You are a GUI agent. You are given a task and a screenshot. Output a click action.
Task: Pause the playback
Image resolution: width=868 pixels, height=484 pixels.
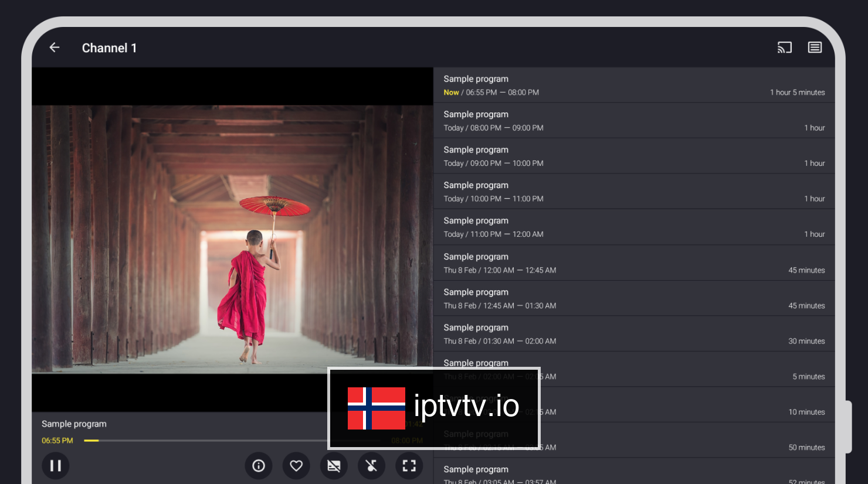pos(56,466)
